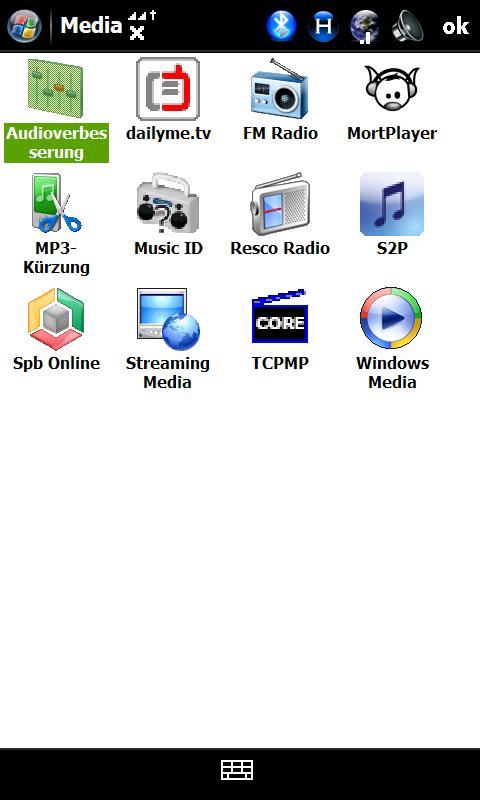Tap the speaker volume icon
Image resolution: width=480 pixels, height=800 pixels.
pos(408,26)
